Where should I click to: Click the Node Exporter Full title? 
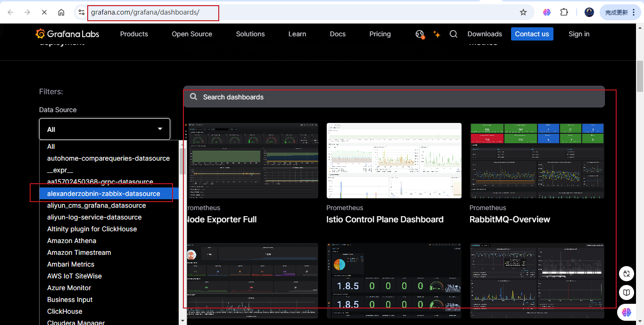(x=221, y=219)
